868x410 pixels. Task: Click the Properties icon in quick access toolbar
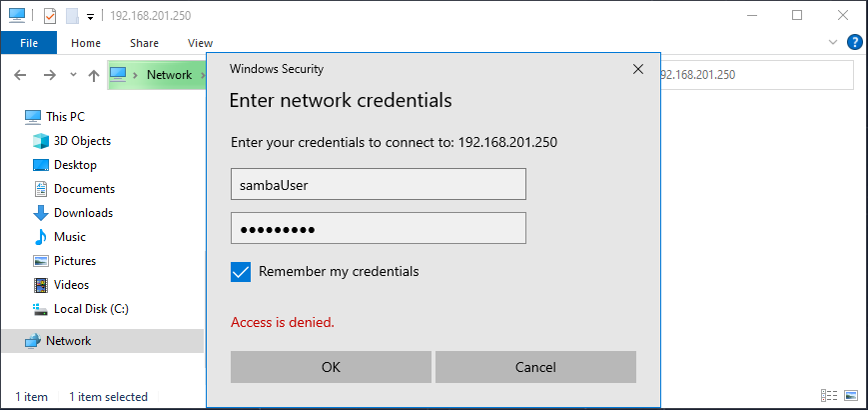point(49,16)
